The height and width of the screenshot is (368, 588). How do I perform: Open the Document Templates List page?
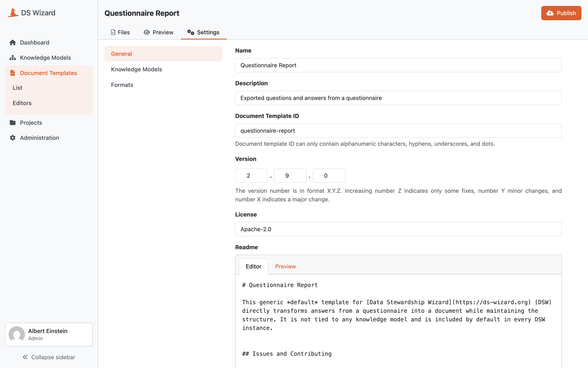49,88
